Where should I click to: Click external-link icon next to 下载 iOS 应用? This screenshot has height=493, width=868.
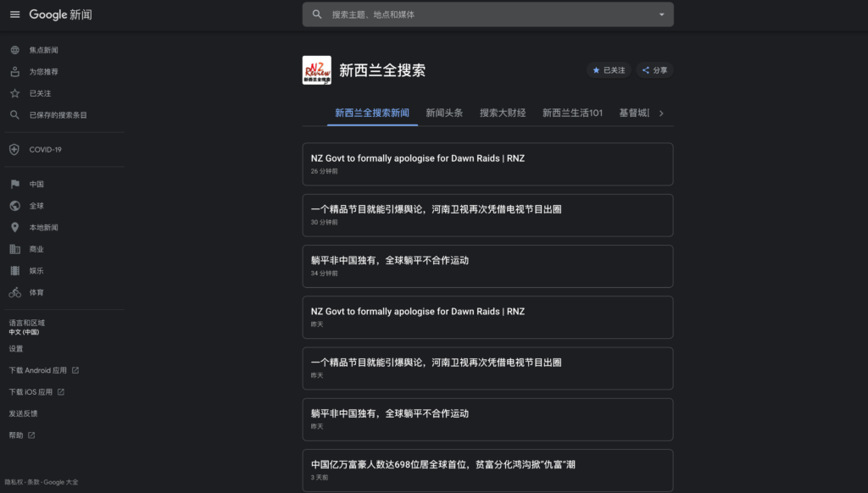click(x=61, y=391)
